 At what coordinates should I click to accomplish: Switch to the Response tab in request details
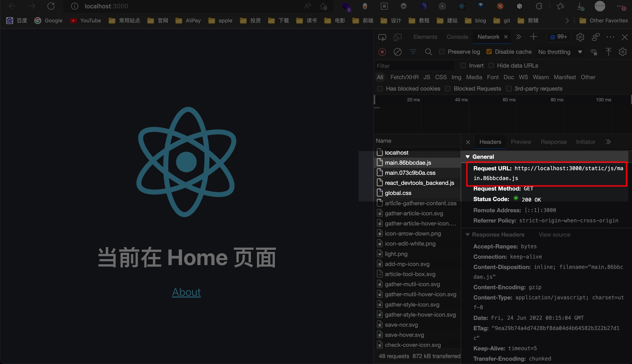click(553, 142)
